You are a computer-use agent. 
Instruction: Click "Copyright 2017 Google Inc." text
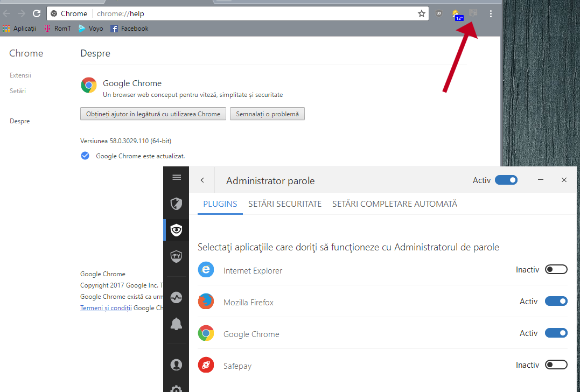pyautogui.click(x=119, y=285)
